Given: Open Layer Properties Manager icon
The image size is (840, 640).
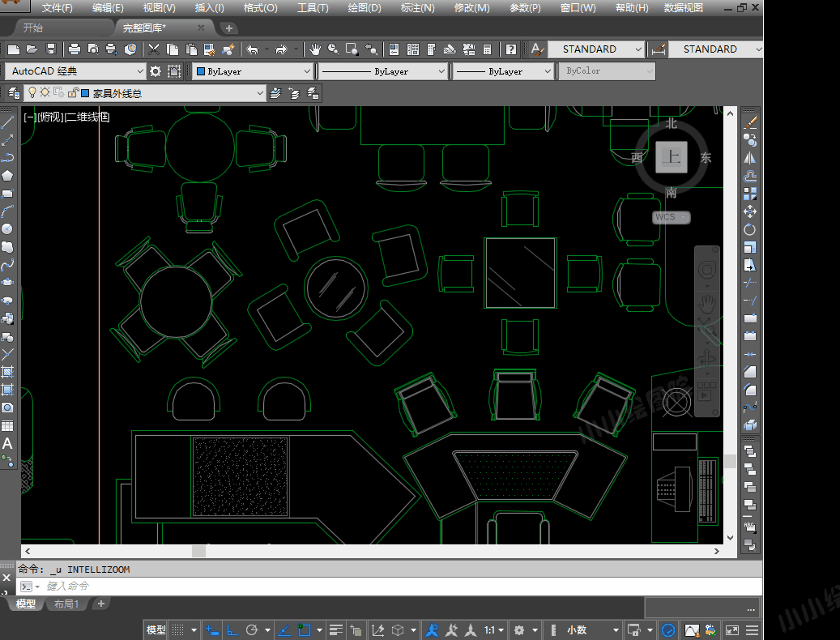Looking at the screenshot, I should click(x=14, y=94).
